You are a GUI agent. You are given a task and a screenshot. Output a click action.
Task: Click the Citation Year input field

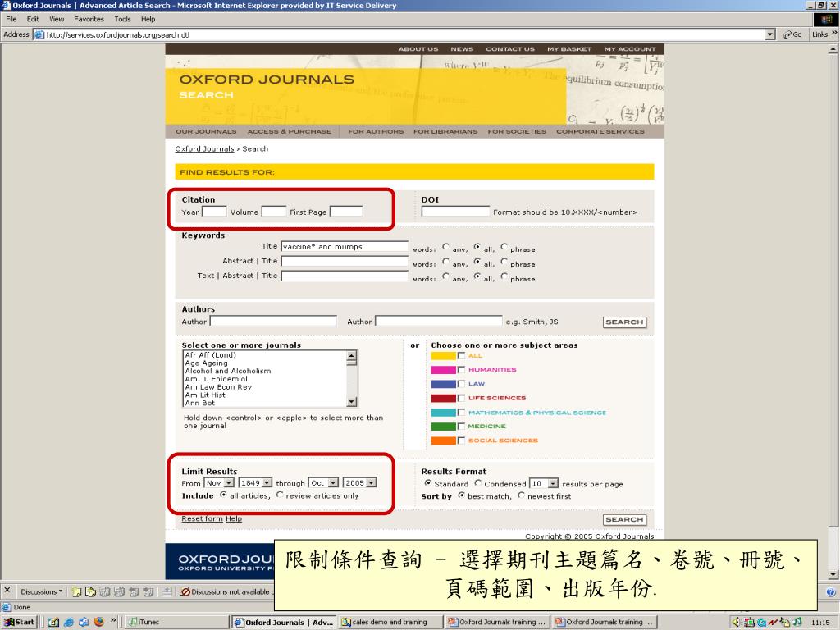pos(214,212)
